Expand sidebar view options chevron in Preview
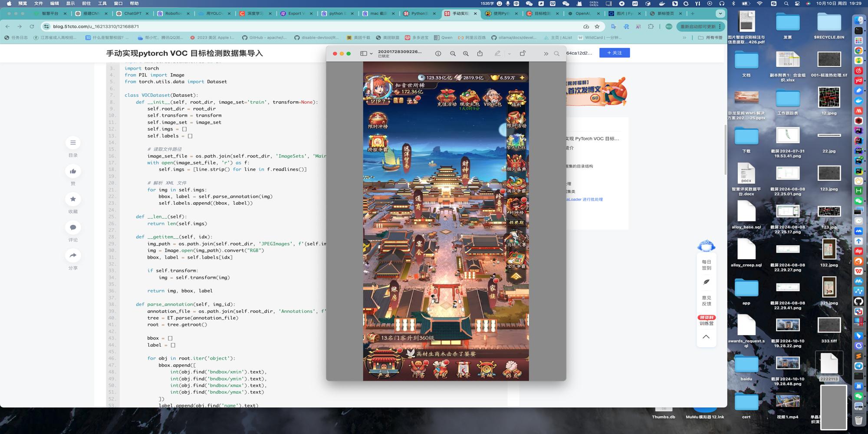This screenshot has width=868, height=434. tap(371, 54)
